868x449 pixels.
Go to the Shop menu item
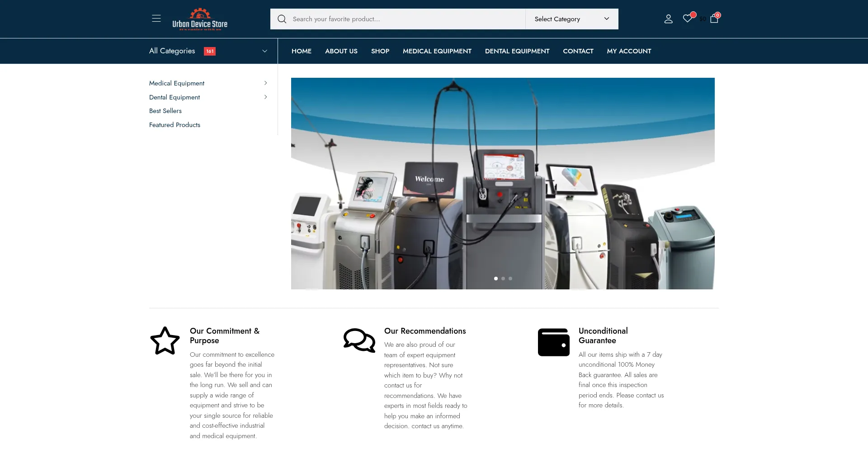pyautogui.click(x=380, y=51)
